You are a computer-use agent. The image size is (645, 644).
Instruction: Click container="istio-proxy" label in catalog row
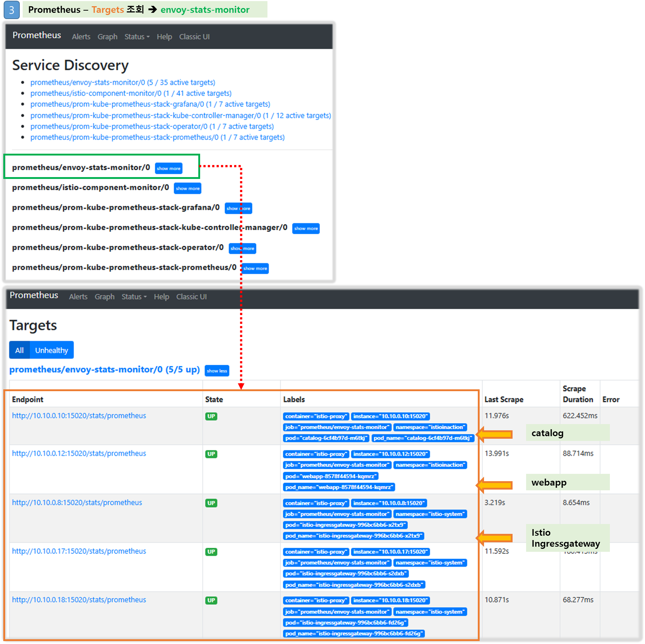pyautogui.click(x=316, y=416)
